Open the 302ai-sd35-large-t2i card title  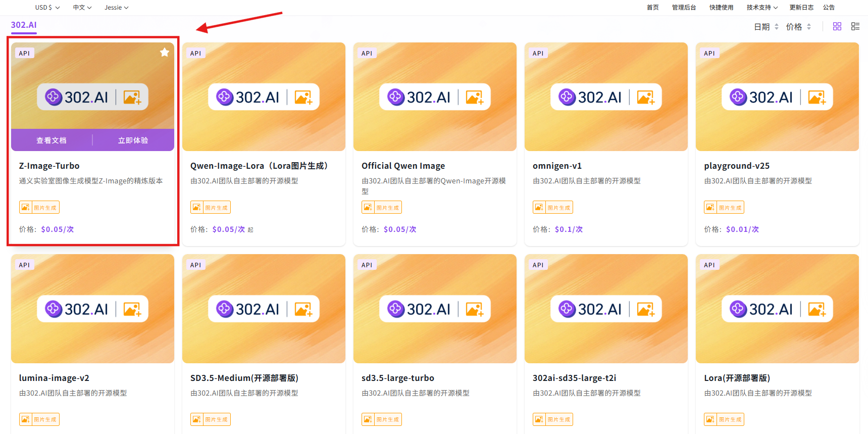pos(574,378)
